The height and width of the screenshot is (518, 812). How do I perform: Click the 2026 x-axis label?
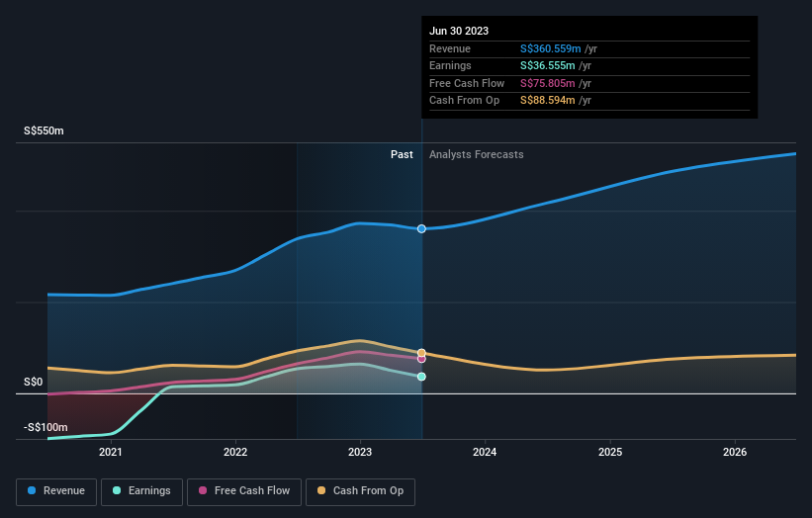tap(735, 452)
